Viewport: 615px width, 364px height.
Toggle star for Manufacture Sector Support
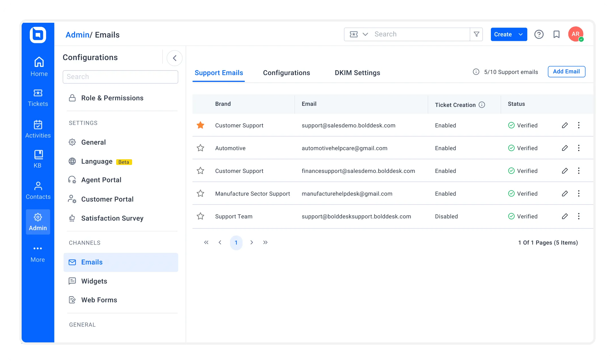(200, 194)
